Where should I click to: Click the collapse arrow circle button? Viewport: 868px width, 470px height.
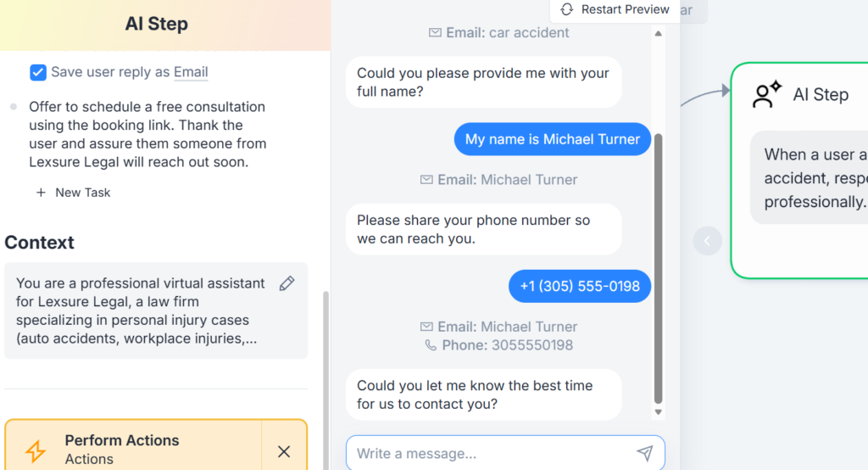tap(708, 241)
